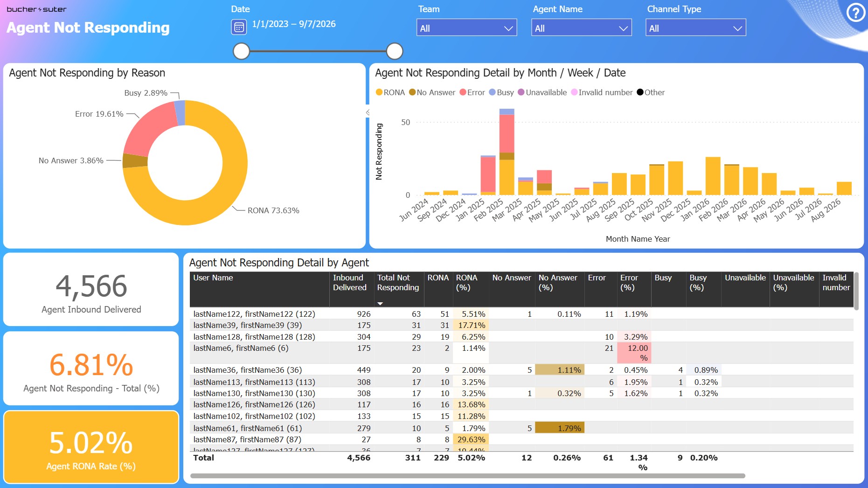Expand the Team dropdown
The height and width of the screenshot is (488, 868).
point(466,28)
